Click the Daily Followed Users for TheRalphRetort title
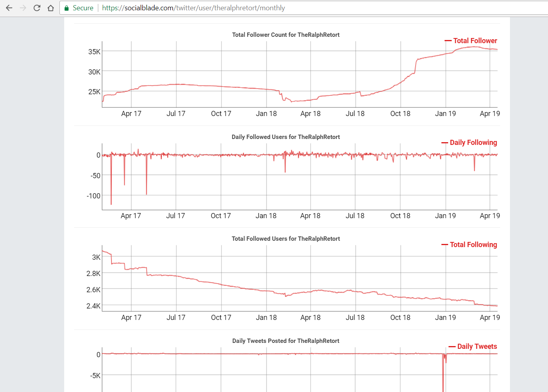The width and height of the screenshot is (548, 392). click(x=286, y=137)
